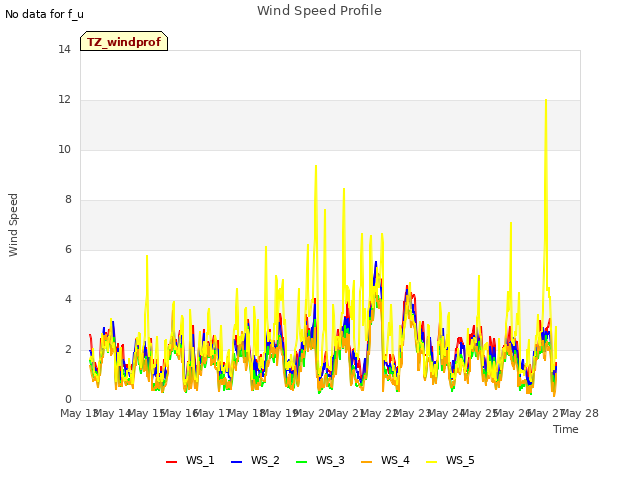
Task: Toggle the WS_1 legend entry
Action: point(190,460)
